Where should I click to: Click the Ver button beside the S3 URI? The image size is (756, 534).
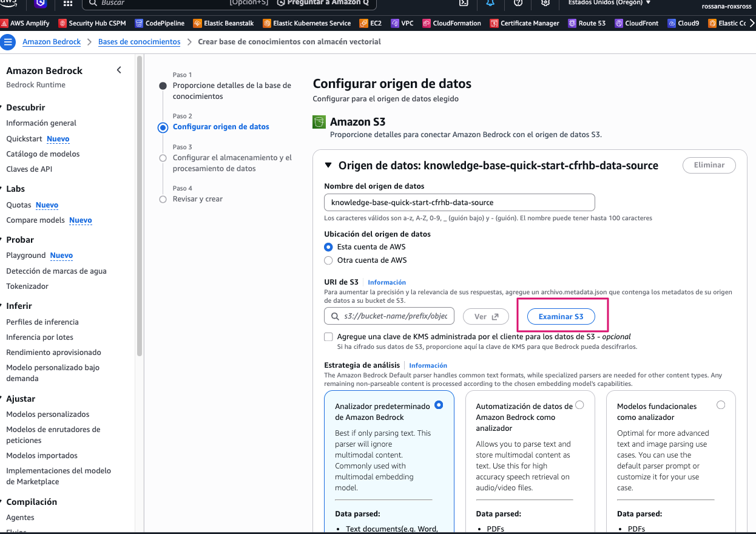coord(485,316)
